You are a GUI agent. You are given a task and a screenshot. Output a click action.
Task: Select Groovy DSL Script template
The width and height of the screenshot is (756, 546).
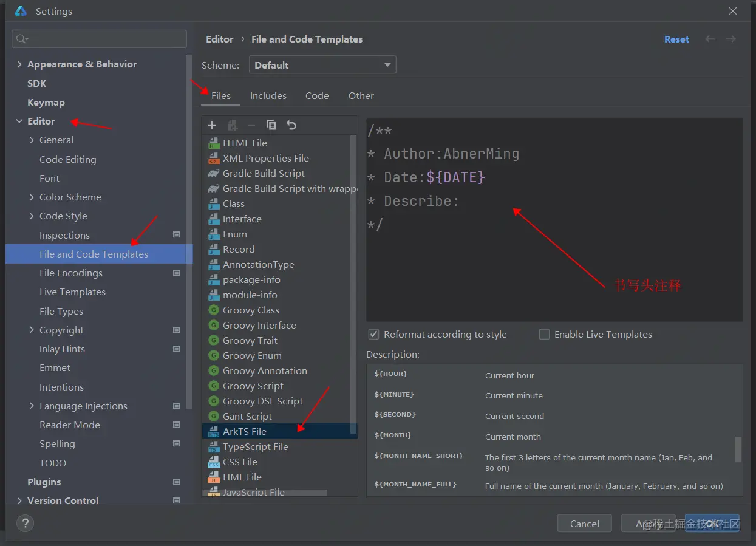tap(263, 401)
